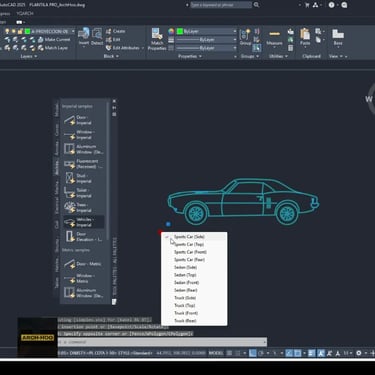The width and height of the screenshot is (375, 375).
Task: Choose Sedan (Rear) from list
Action: (194, 290)
